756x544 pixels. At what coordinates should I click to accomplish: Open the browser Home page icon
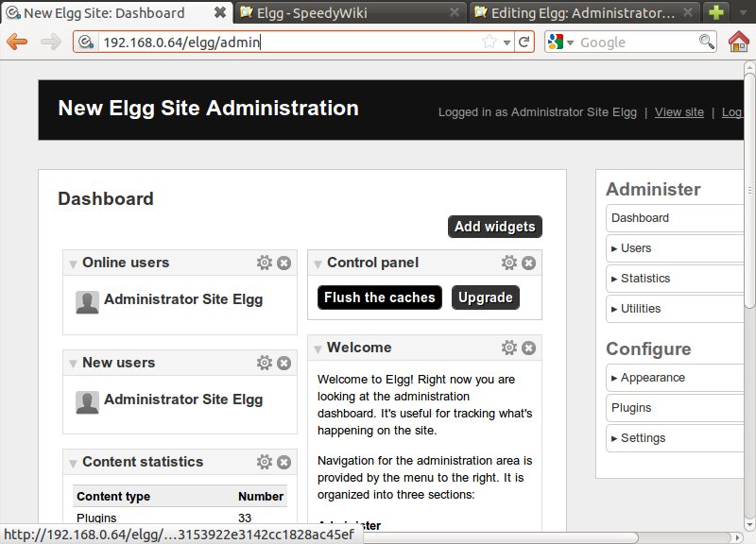pyautogui.click(x=739, y=42)
